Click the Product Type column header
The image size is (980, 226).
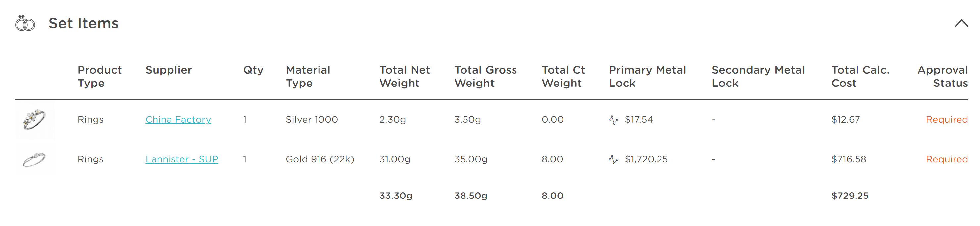(x=100, y=77)
